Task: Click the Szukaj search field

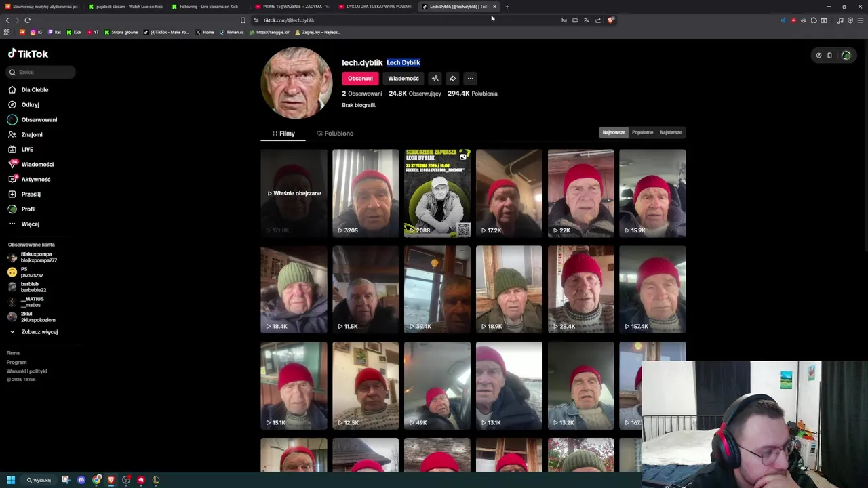Action: pos(41,72)
